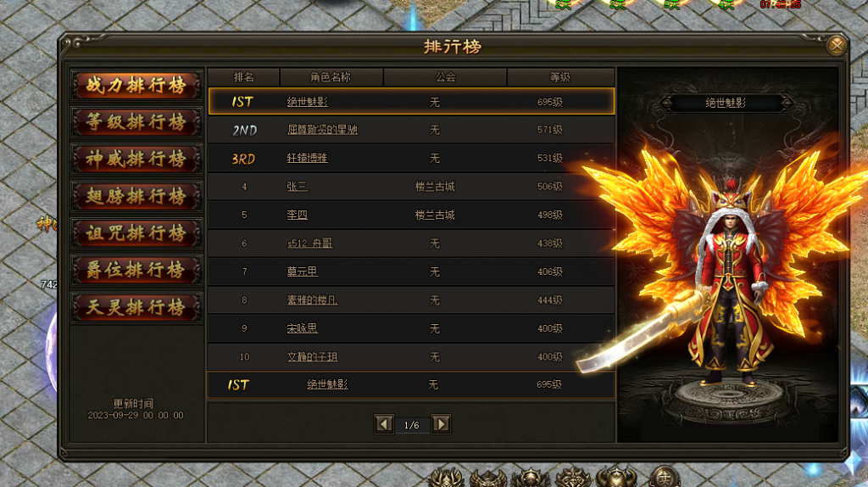Close the 排行榜 window
This screenshot has width=868, height=487.
coord(836,45)
